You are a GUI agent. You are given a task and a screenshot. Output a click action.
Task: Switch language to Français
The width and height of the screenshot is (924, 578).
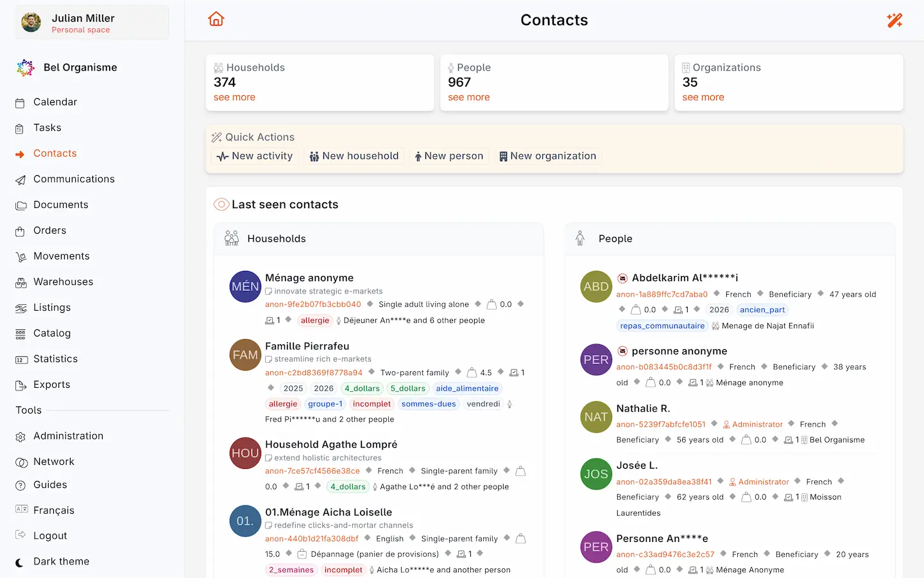pos(53,510)
